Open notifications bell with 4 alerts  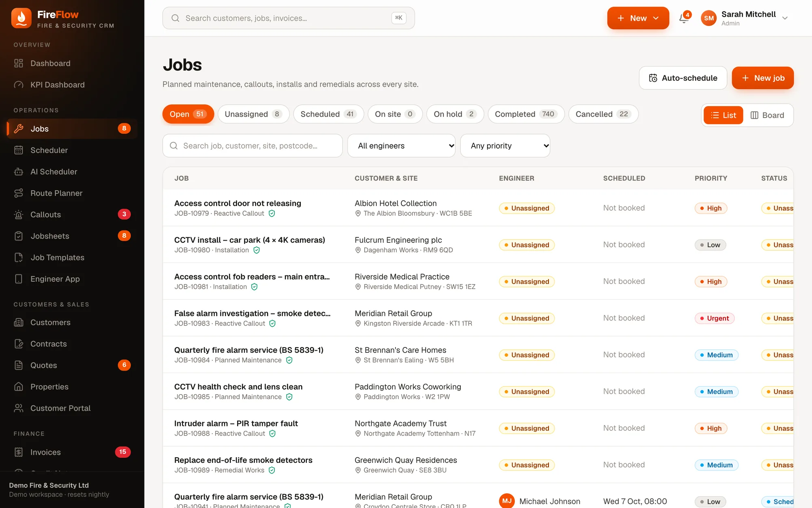coord(684,18)
